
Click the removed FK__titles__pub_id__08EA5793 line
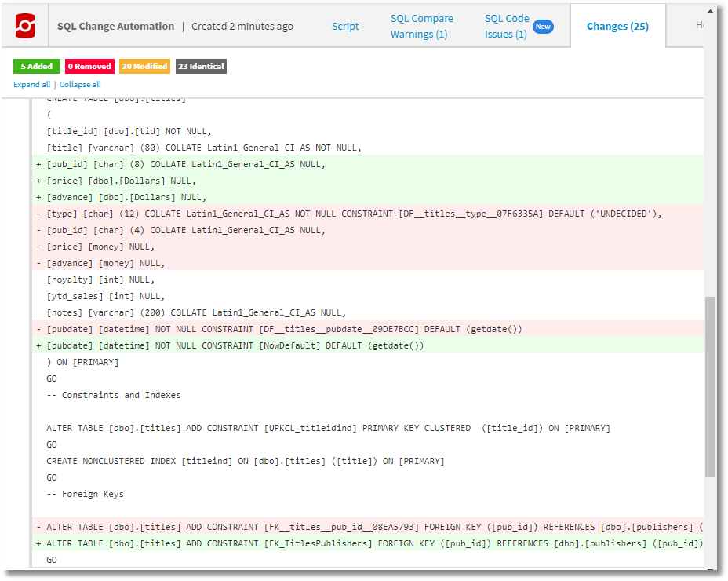[368, 528]
